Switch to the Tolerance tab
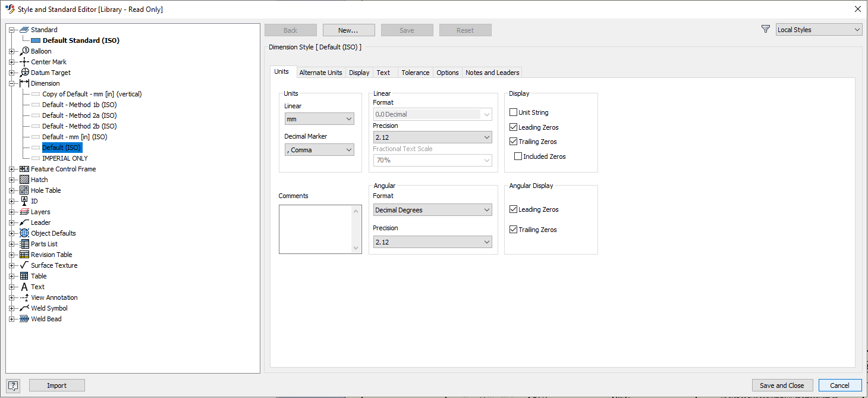 [415, 72]
